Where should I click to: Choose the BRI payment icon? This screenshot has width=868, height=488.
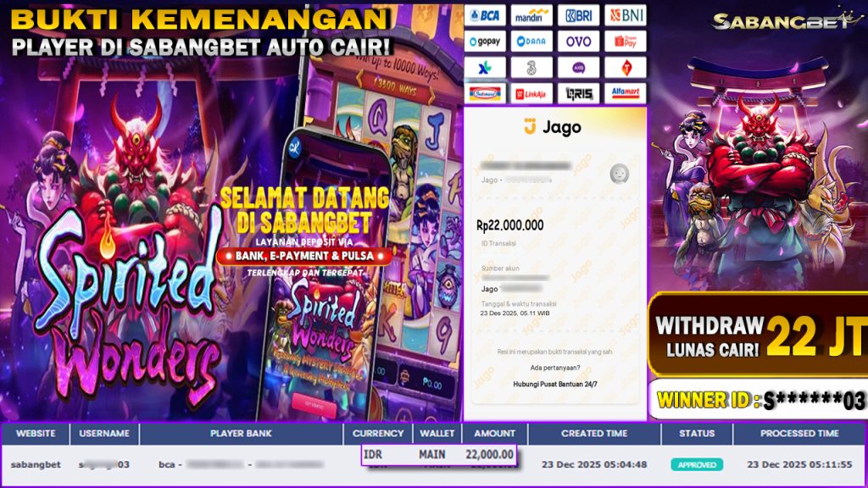pos(578,15)
